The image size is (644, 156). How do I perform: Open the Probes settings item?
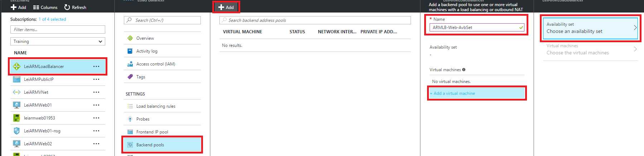coord(162,119)
